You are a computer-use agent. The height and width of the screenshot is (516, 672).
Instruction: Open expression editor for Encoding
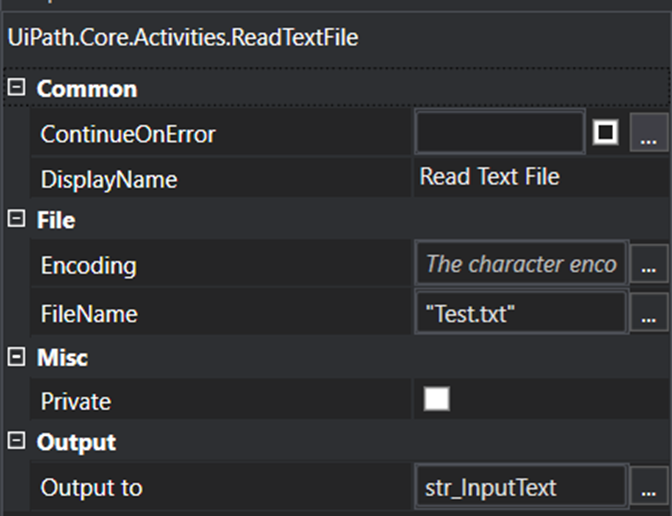pyautogui.click(x=648, y=264)
